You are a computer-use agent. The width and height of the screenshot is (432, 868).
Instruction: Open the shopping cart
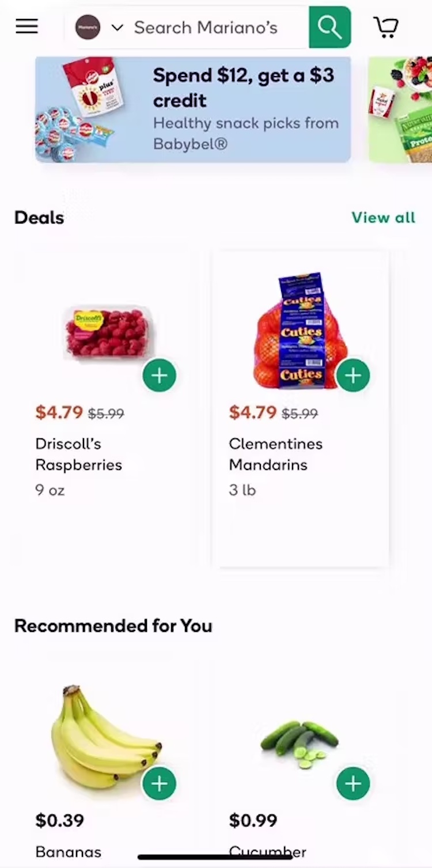[386, 27]
